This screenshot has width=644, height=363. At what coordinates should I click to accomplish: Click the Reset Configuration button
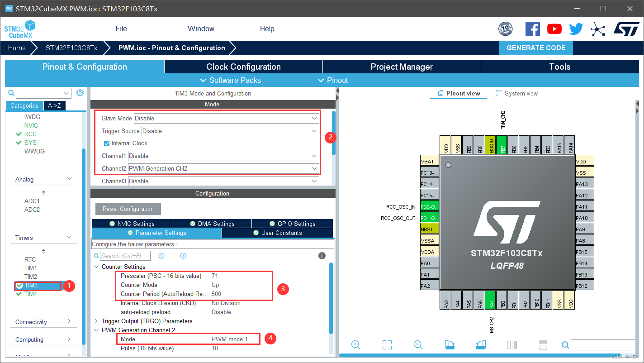(x=128, y=209)
